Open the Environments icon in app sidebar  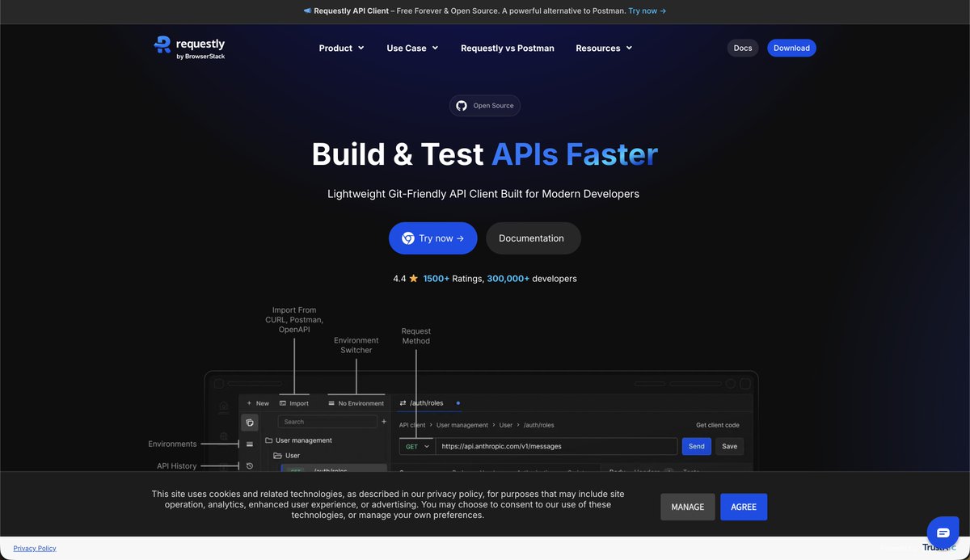pyautogui.click(x=250, y=444)
